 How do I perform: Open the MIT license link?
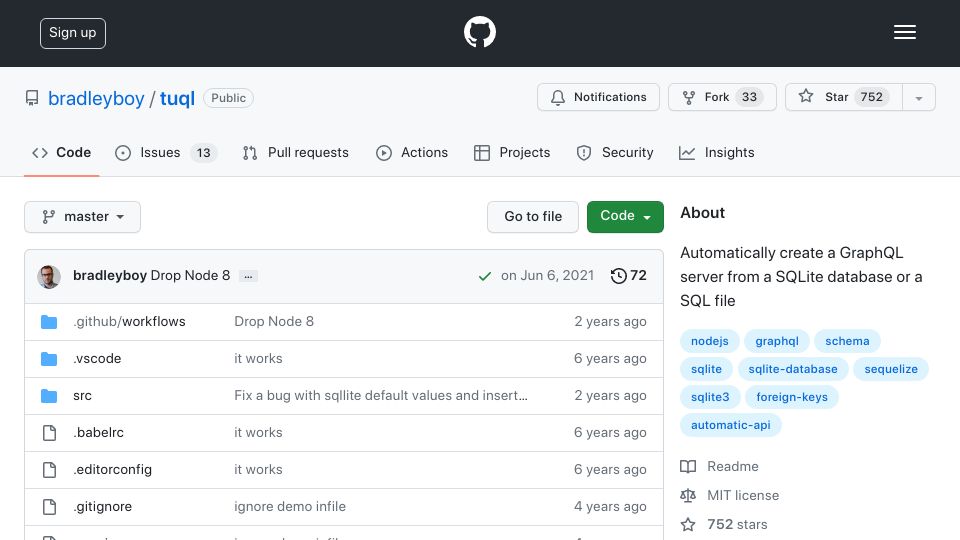point(730,495)
